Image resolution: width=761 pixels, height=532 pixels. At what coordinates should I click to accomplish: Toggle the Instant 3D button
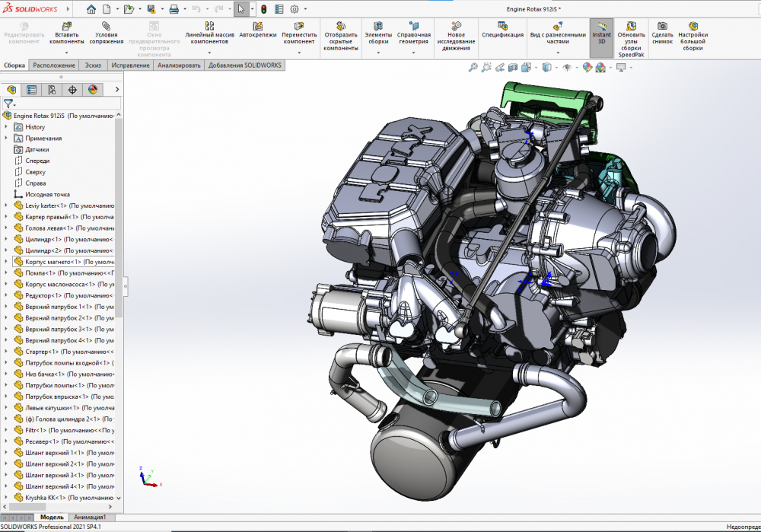coord(601,30)
